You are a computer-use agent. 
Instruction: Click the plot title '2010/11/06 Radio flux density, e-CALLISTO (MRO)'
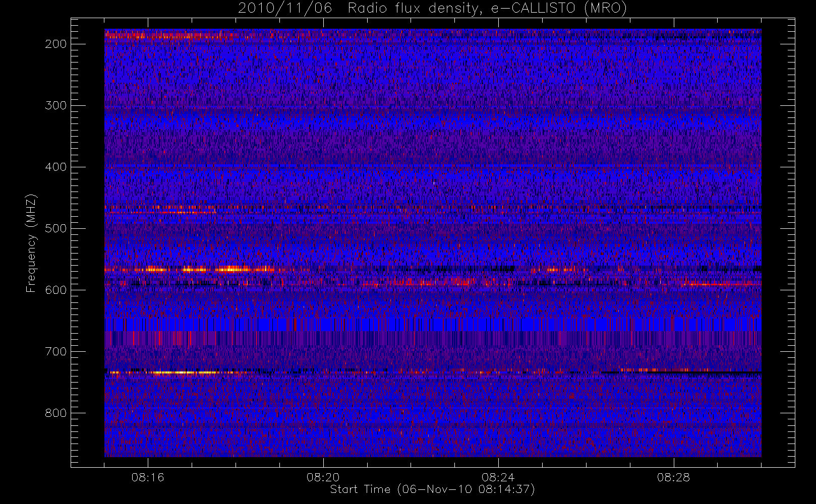pyautogui.click(x=432, y=9)
